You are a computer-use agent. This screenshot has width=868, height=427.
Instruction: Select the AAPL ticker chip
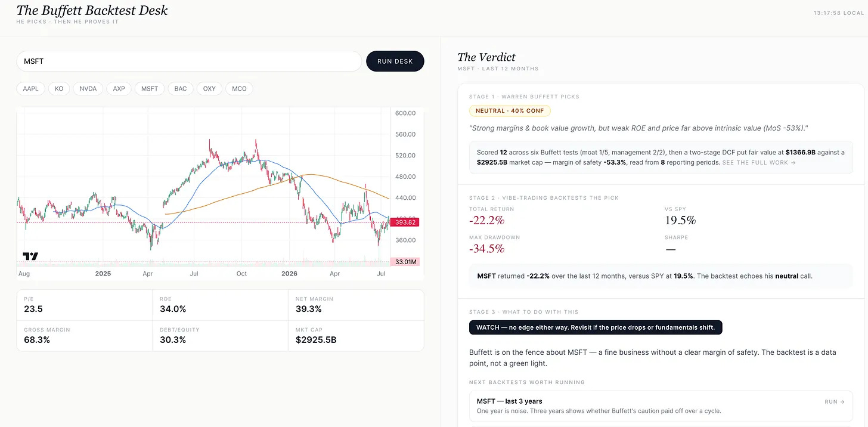[x=30, y=89]
